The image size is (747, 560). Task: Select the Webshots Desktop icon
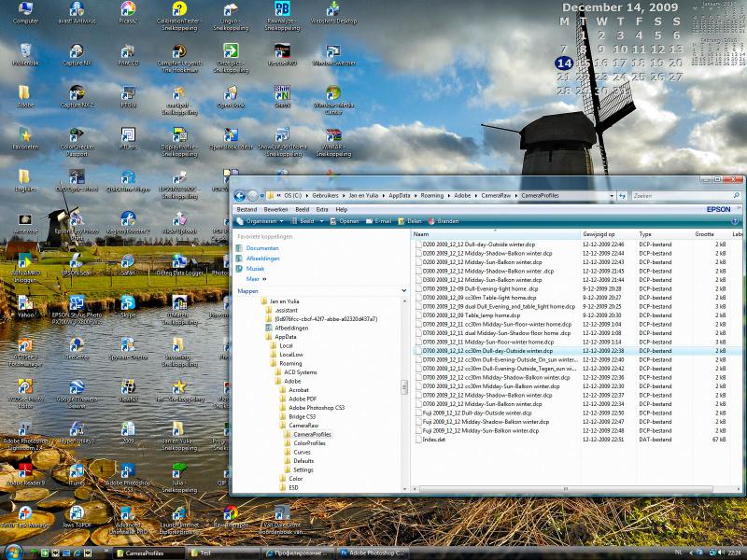(x=333, y=13)
